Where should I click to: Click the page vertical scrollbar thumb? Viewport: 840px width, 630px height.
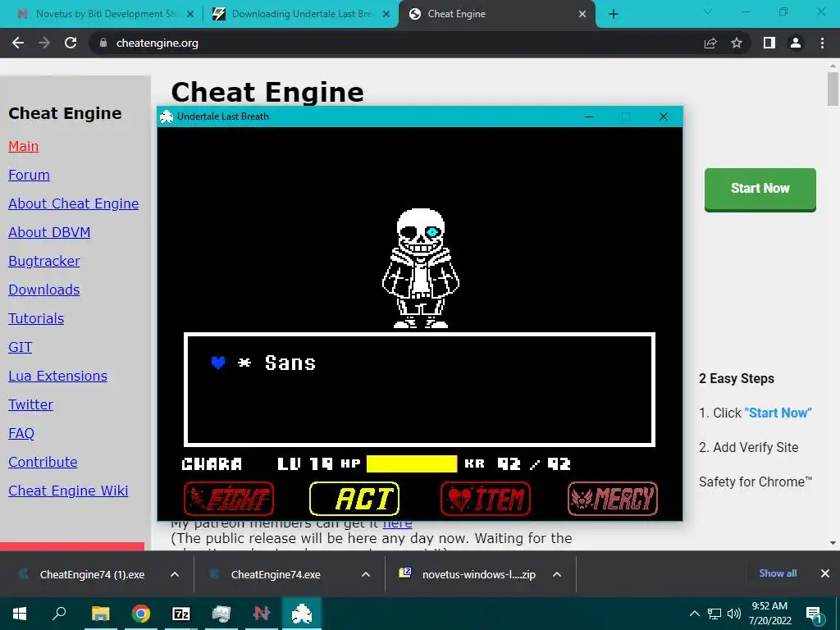click(x=833, y=89)
